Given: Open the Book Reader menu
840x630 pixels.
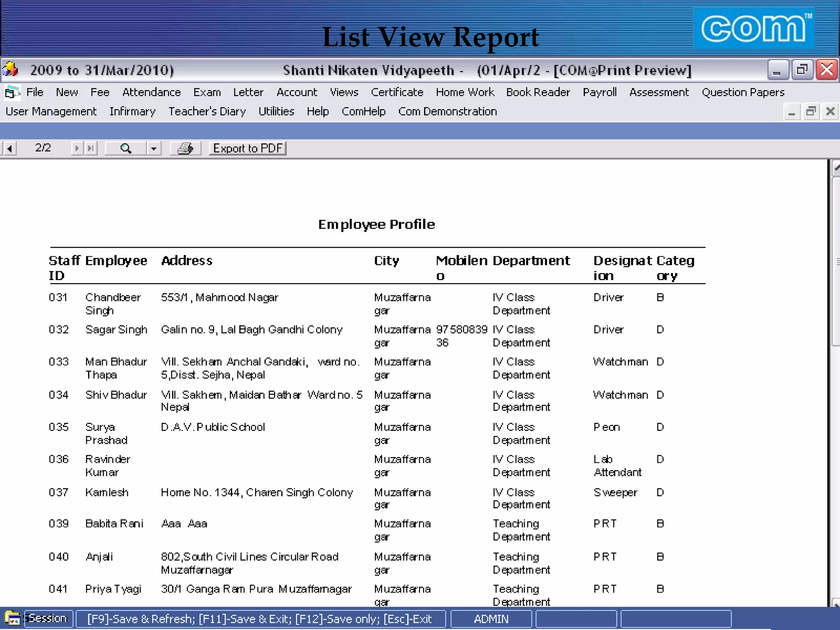Looking at the screenshot, I should click(538, 92).
